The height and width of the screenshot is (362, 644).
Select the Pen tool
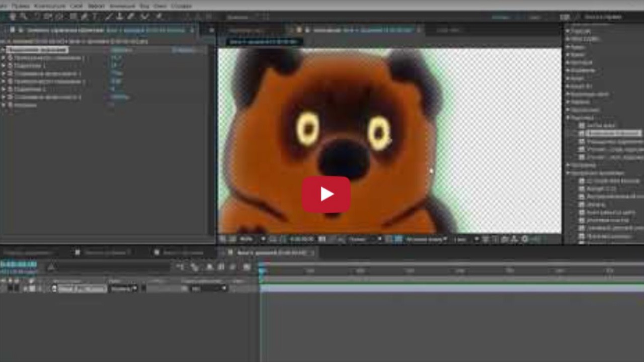pos(84,17)
